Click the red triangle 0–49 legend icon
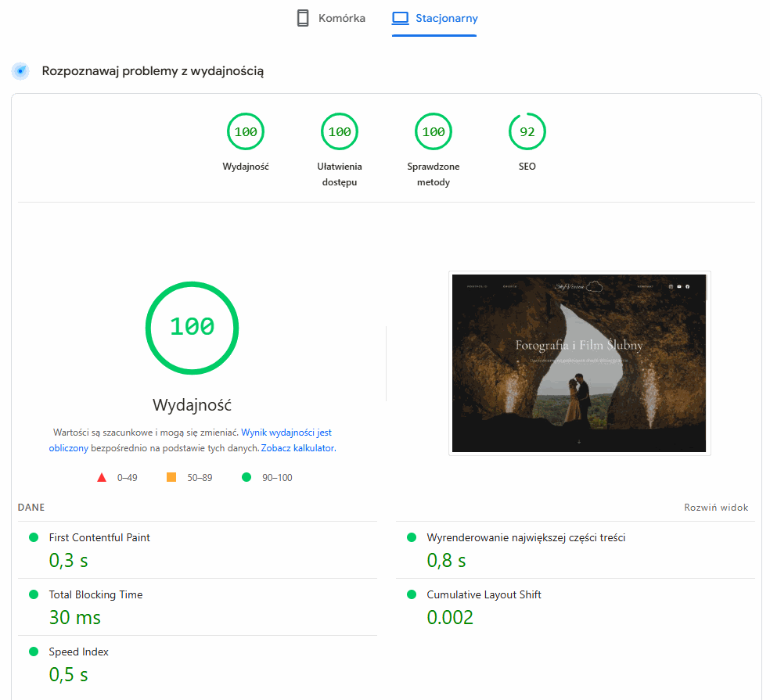This screenshot has height=700, width=770. [x=102, y=478]
